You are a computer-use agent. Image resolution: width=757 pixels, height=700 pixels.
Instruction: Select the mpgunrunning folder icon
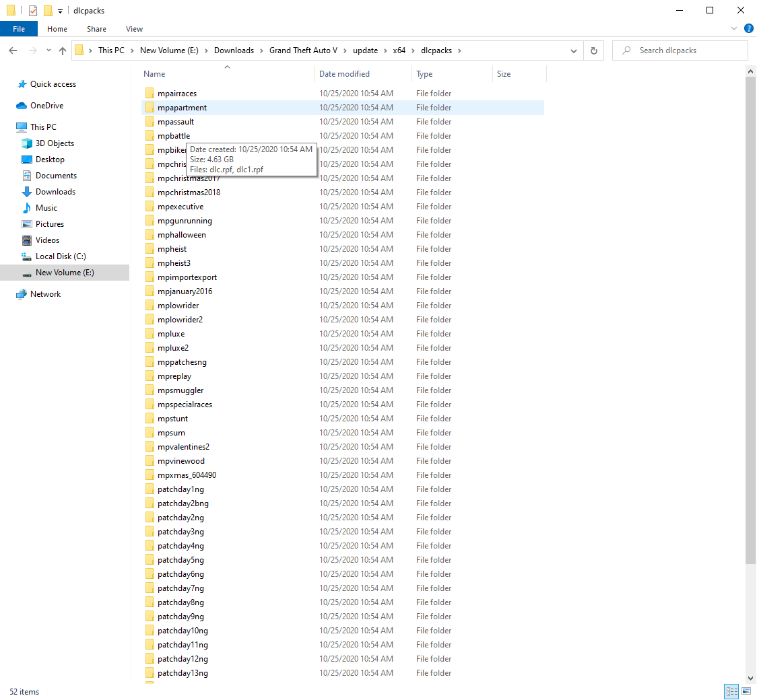click(150, 221)
